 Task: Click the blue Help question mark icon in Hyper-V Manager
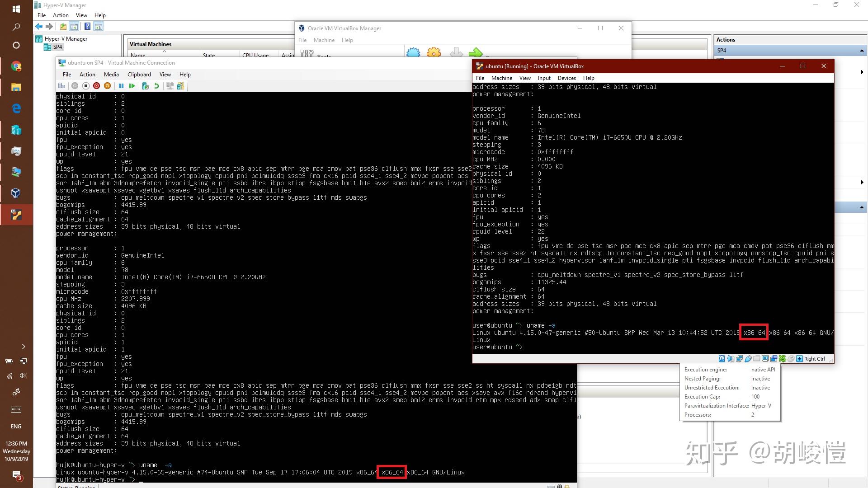point(87,27)
